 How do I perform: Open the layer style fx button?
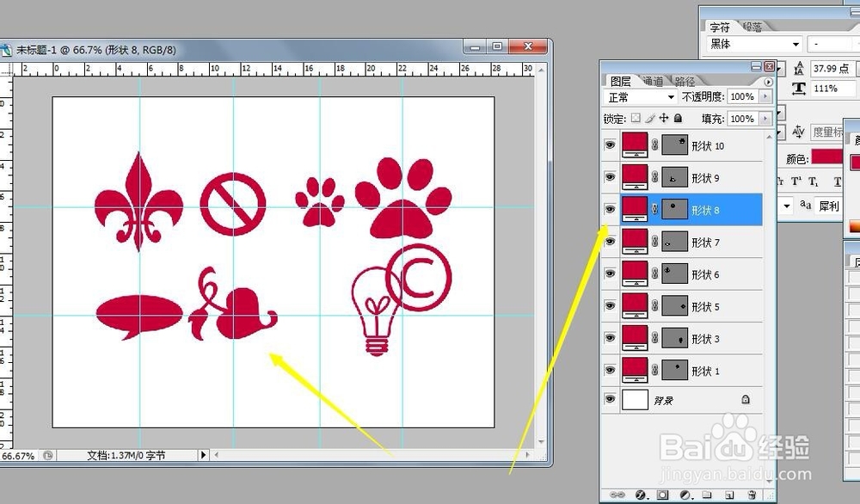(640, 495)
